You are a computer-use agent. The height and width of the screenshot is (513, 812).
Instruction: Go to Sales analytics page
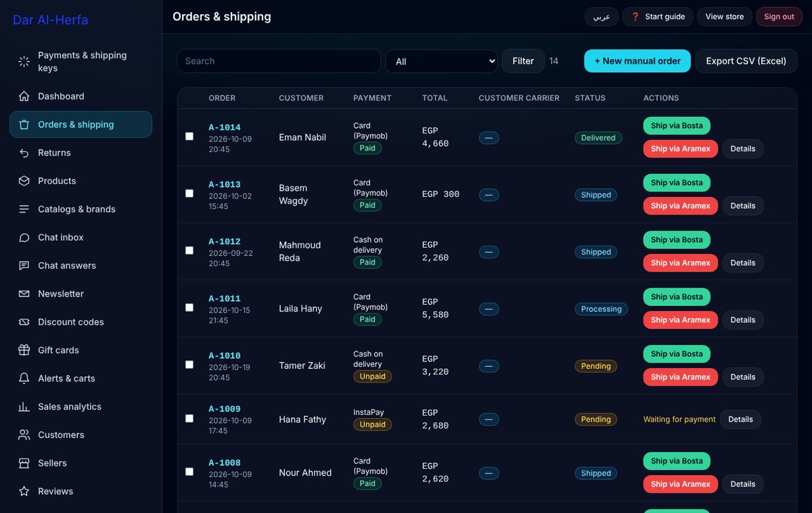click(x=81, y=407)
